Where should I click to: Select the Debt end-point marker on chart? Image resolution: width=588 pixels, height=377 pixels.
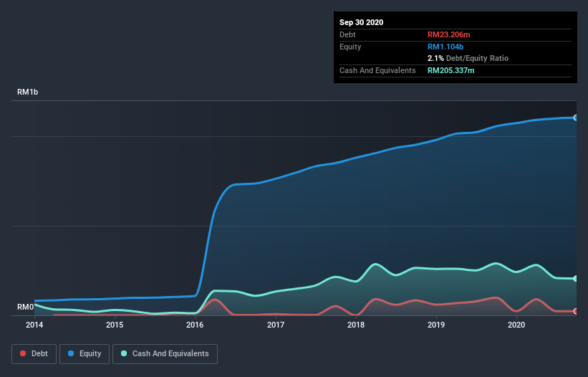tap(576, 311)
